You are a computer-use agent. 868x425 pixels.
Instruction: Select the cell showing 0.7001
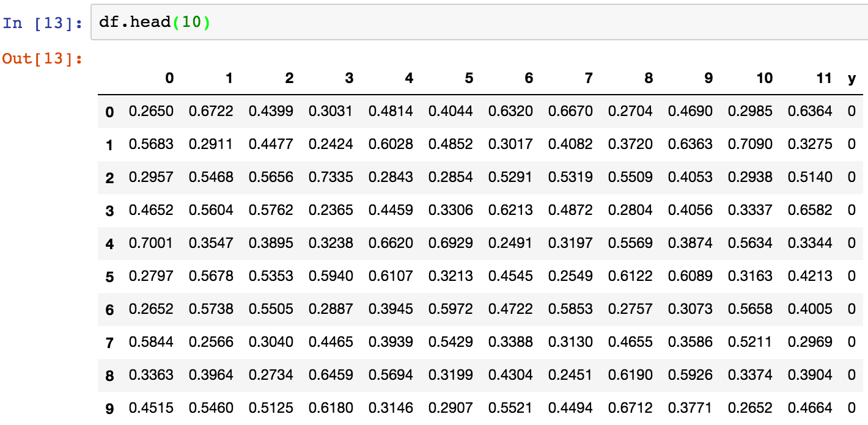[x=151, y=243]
